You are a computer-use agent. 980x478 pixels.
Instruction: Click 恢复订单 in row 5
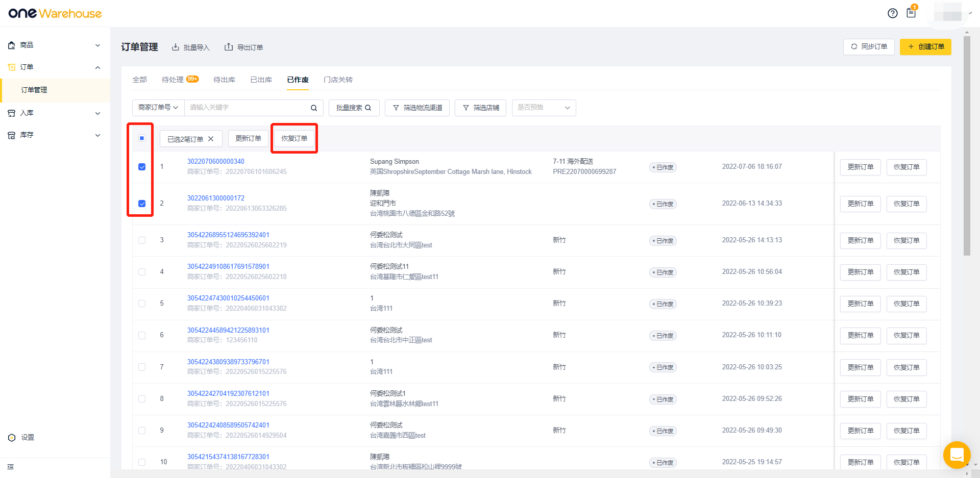point(906,304)
